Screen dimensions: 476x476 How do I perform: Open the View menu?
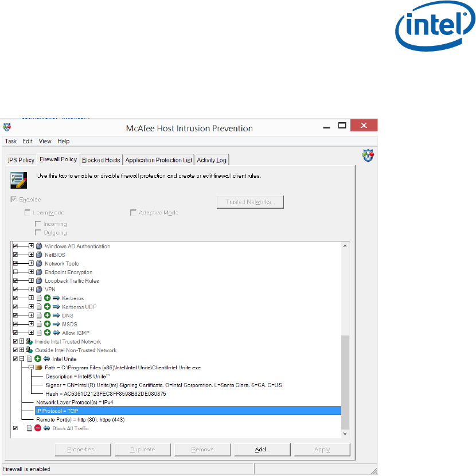click(45, 141)
